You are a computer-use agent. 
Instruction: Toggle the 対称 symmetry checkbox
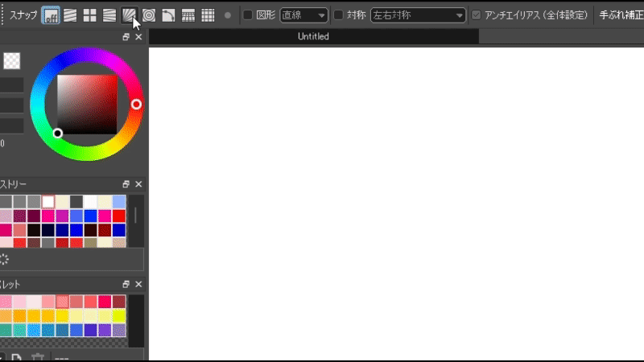point(338,15)
